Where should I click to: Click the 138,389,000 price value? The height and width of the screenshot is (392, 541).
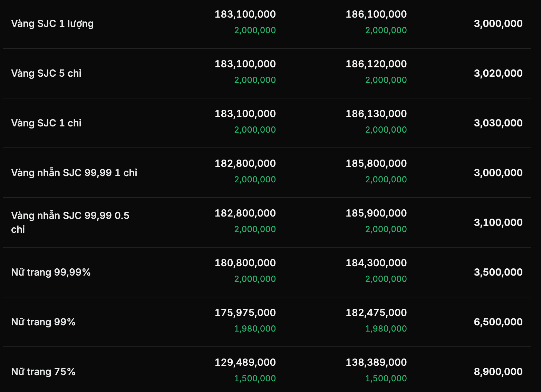(x=376, y=362)
